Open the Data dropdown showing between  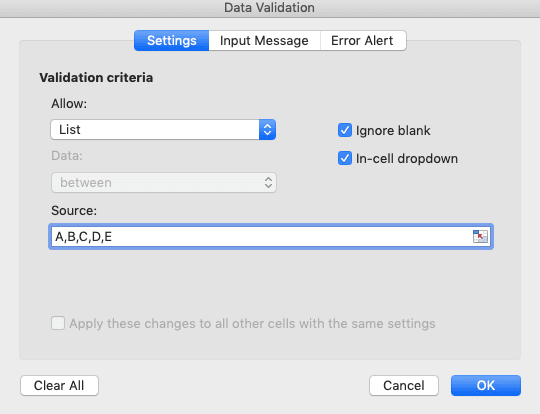(x=164, y=183)
